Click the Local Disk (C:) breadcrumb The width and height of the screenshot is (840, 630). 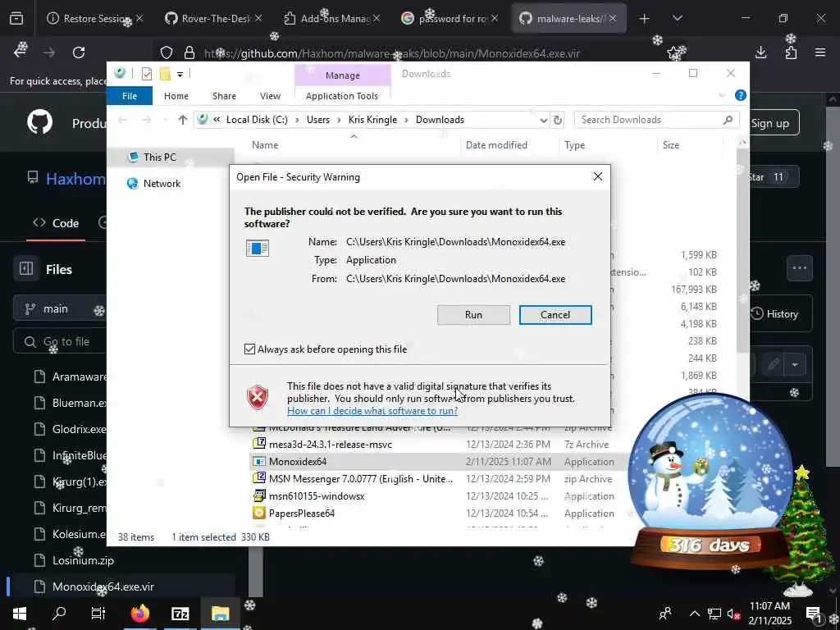pos(257,120)
